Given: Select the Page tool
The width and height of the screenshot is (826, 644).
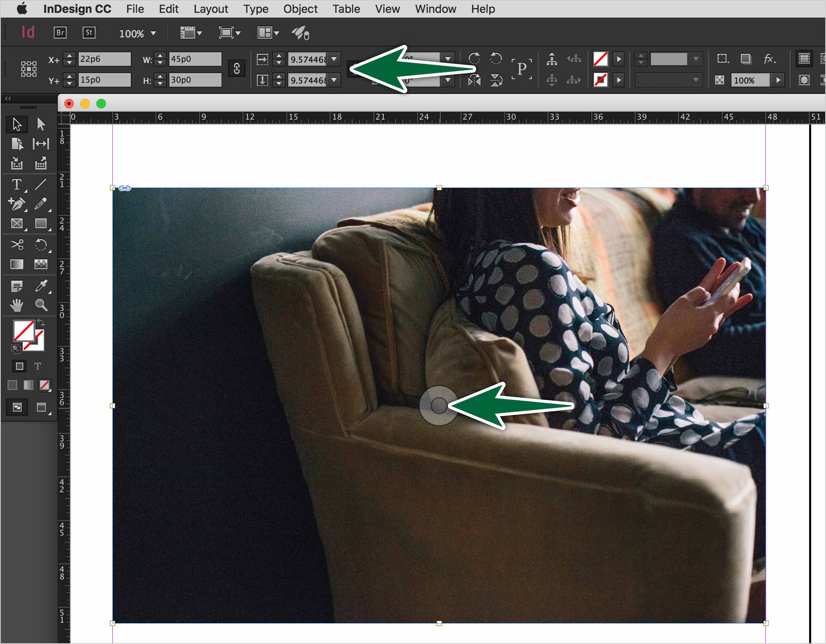Looking at the screenshot, I should click(x=17, y=144).
